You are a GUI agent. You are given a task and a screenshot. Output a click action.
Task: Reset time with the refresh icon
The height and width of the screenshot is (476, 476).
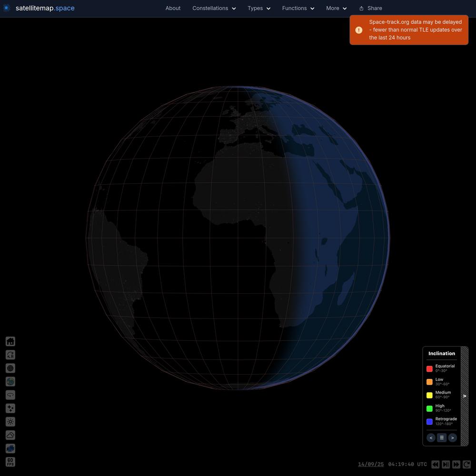pos(466,464)
